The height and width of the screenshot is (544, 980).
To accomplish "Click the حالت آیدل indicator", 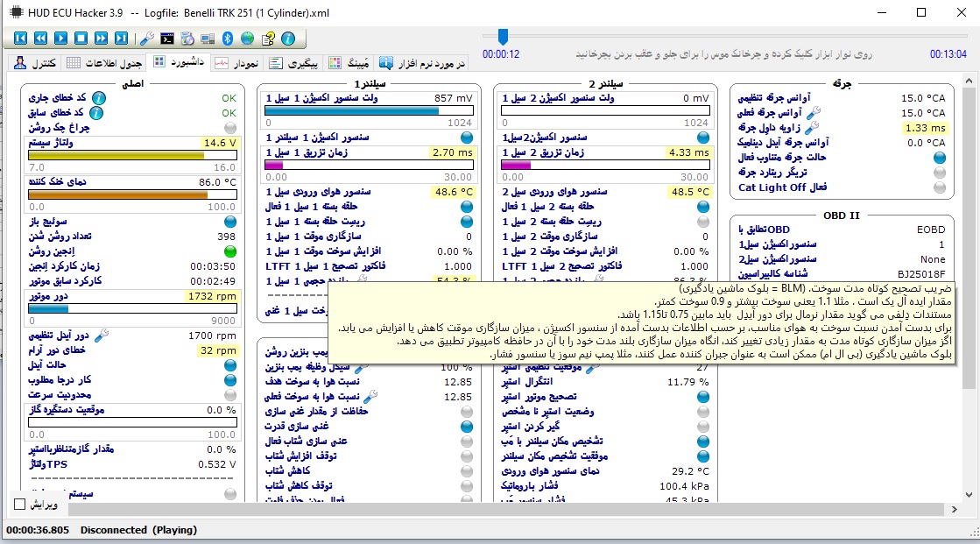I will point(230,364).
